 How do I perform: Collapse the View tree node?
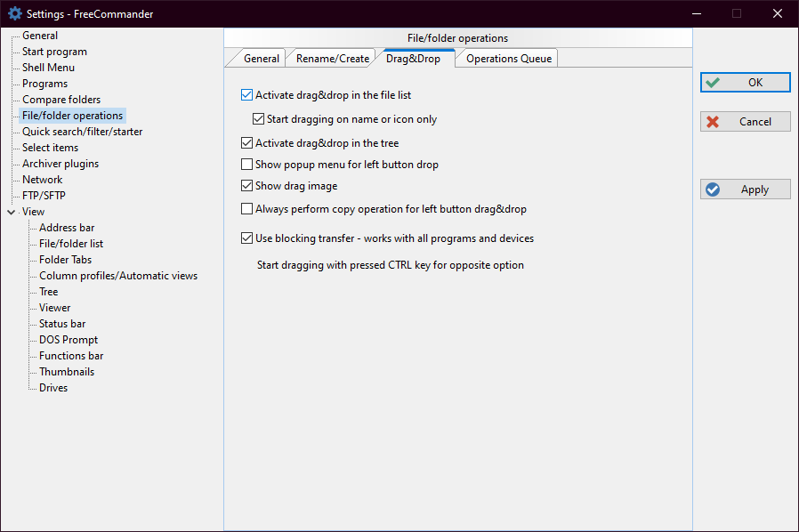pos(11,213)
